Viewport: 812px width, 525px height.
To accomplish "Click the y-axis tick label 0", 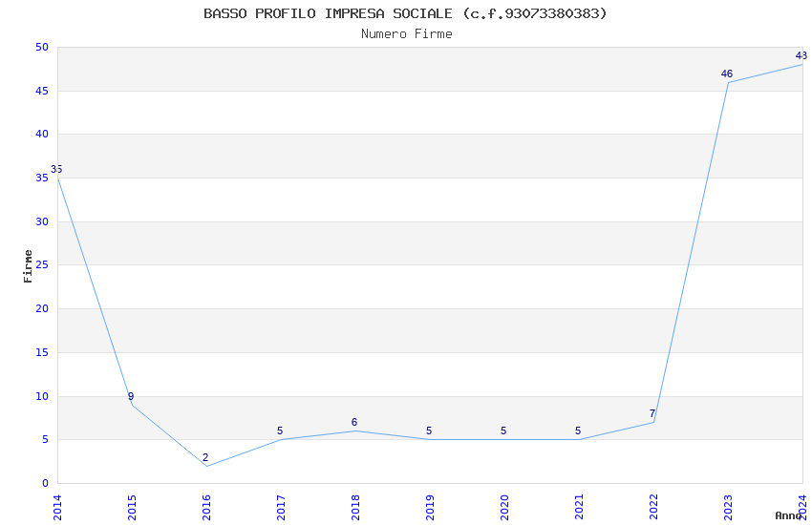I will coord(46,483).
